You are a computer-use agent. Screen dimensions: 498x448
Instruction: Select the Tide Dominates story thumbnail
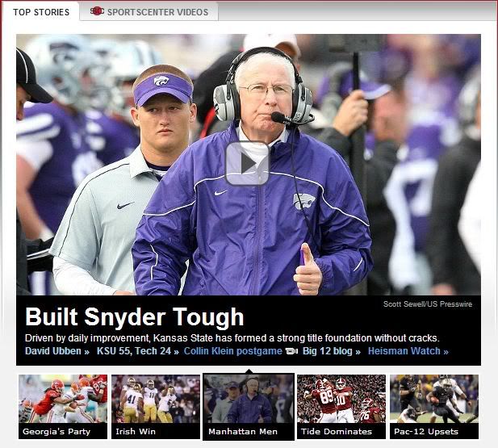tap(341, 407)
